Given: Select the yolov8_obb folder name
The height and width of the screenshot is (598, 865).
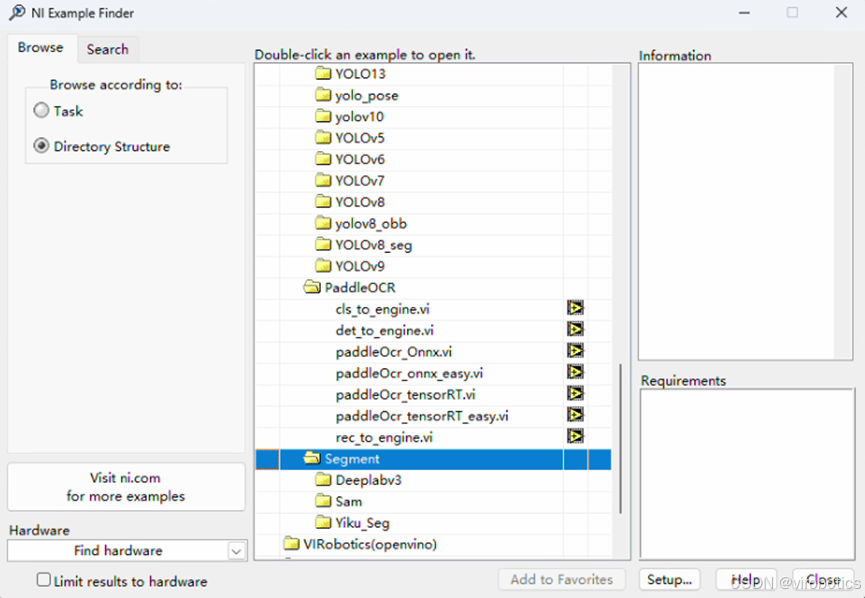Looking at the screenshot, I should (x=371, y=223).
